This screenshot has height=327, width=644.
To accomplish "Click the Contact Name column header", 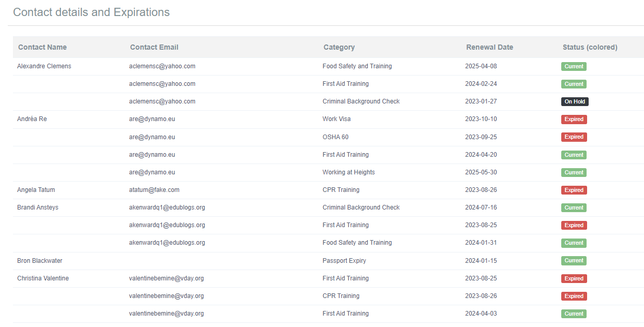I will [x=42, y=47].
